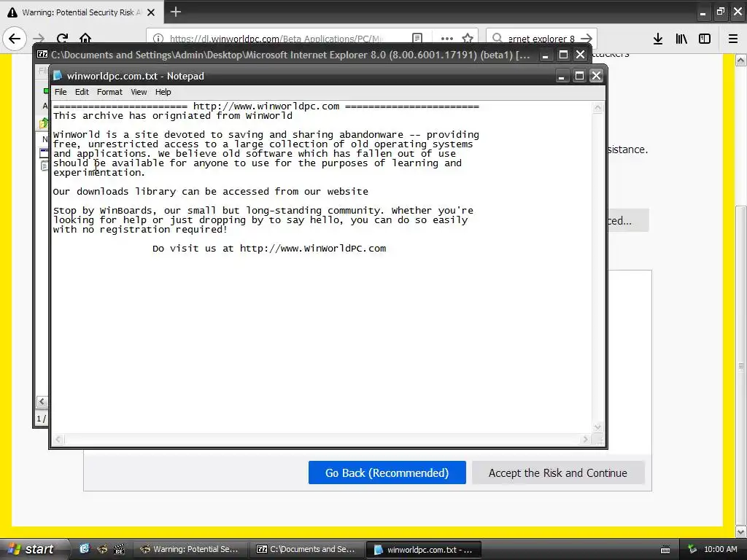The image size is (747, 560).
Task: Click Notepad vertical scrollbar up arrow
Action: point(597,108)
